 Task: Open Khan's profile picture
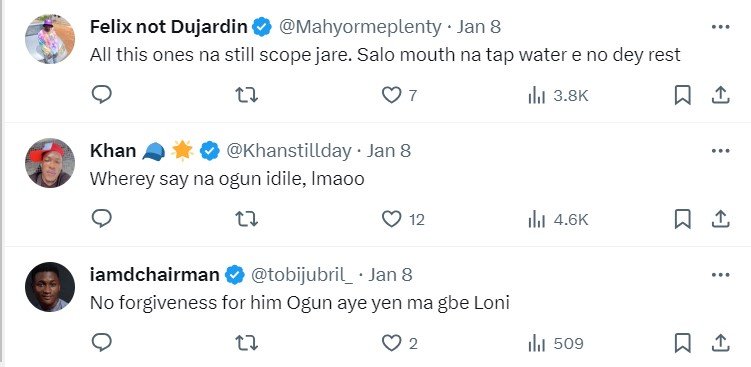[50, 163]
